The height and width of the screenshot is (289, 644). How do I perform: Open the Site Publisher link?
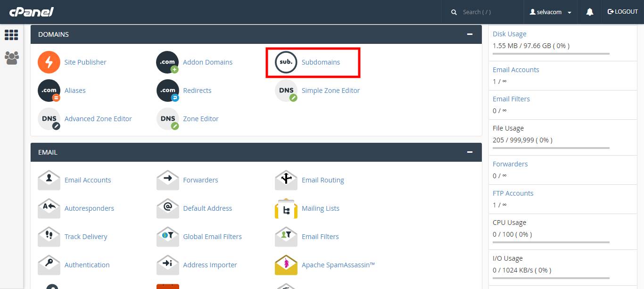[x=85, y=62]
